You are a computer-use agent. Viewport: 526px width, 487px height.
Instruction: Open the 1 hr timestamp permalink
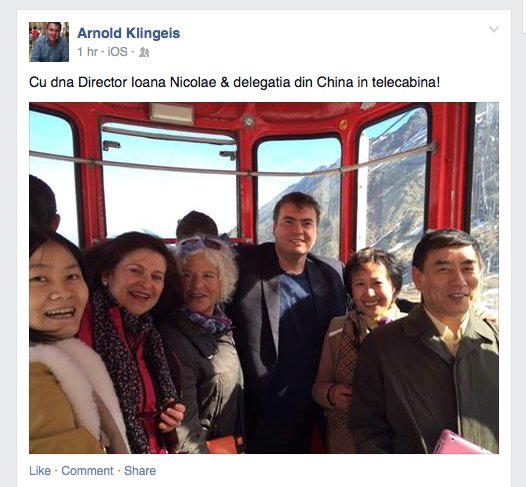click(87, 52)
